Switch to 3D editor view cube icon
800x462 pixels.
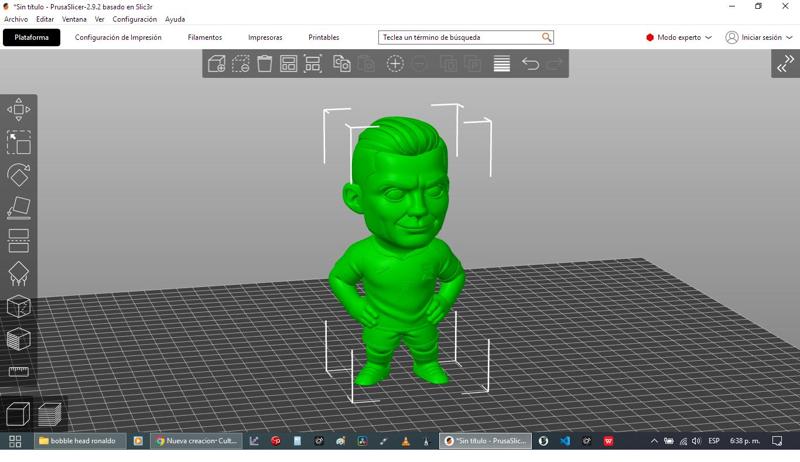(17, 414)
